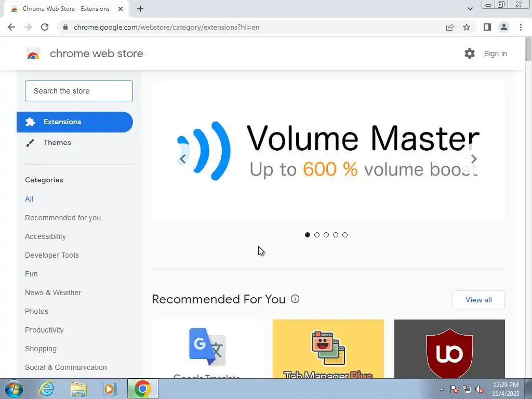The image size is (532, 399).
Task: Choose the Shopping category
Action: coord(41,349)
